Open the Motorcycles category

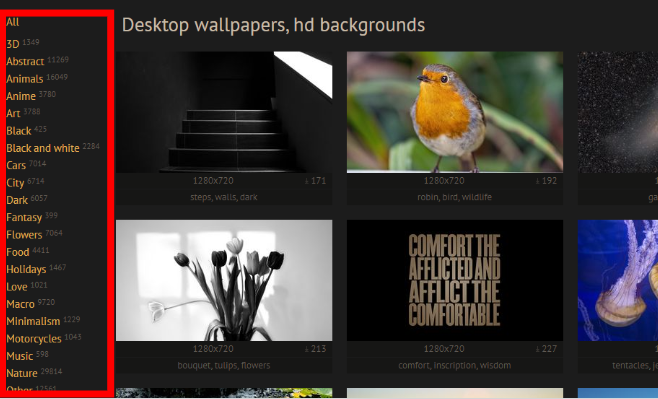[34, 339]
